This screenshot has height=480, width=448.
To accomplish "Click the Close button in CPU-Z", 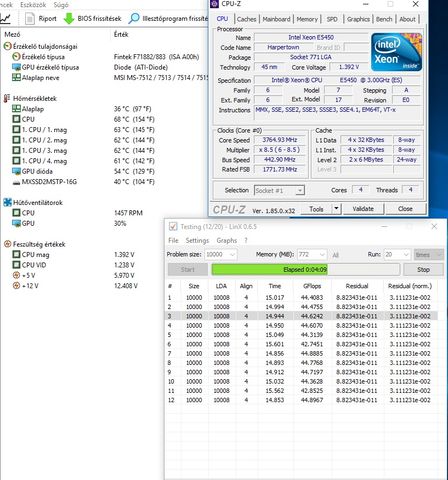I will tap(405, 209).
